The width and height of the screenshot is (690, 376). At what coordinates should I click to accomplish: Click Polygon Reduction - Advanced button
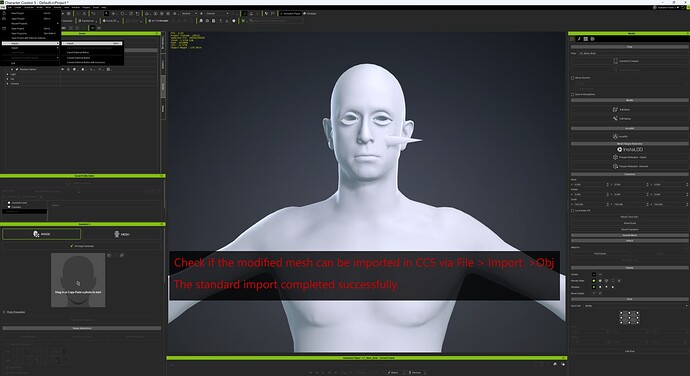630,166
